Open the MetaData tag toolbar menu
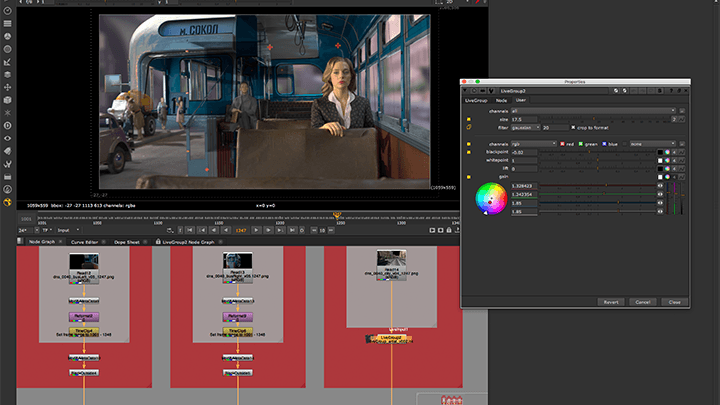Viewport: 720px width, 405px height. (7, 151)
